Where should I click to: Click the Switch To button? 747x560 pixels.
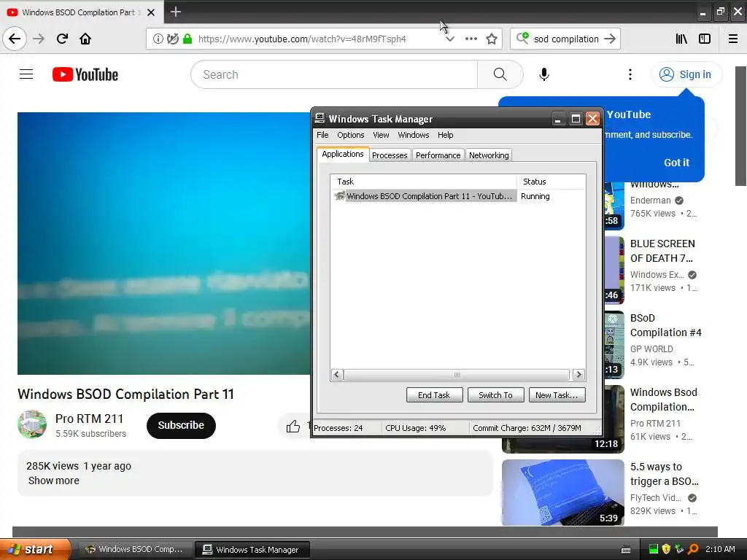coord(495,395)
